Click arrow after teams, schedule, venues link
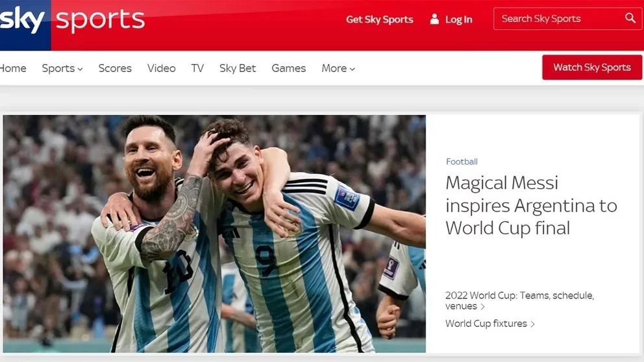Viewport: 644px width, 362px height. (482, 307)
